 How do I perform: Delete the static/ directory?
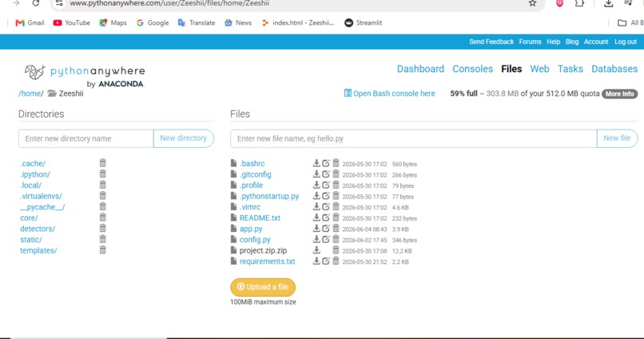[103, 240]
